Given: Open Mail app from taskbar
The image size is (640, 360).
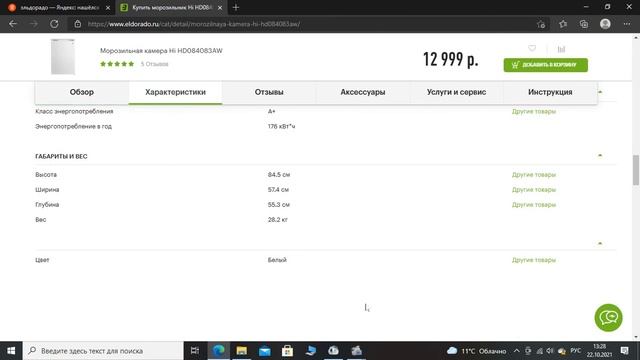Looking at the screenshot, I should (x=264, y=351).
